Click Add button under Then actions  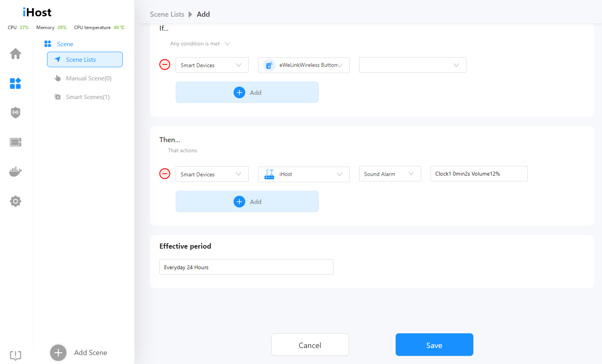[247, 202]
